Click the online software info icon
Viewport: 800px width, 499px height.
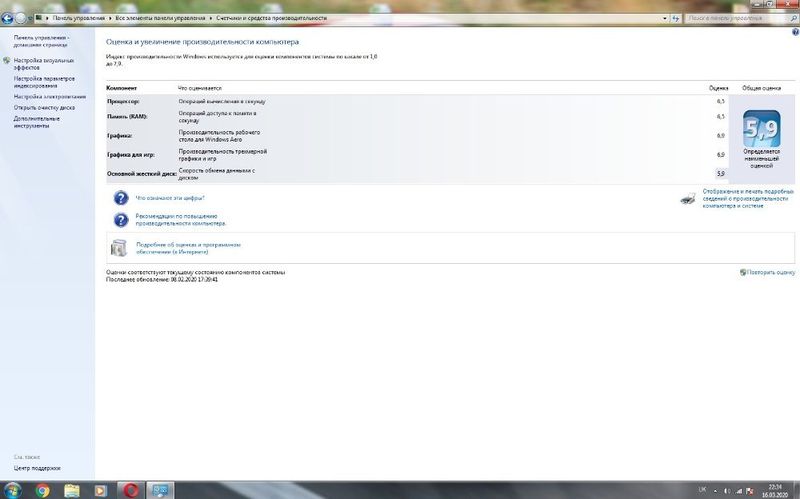pos(120,248)
